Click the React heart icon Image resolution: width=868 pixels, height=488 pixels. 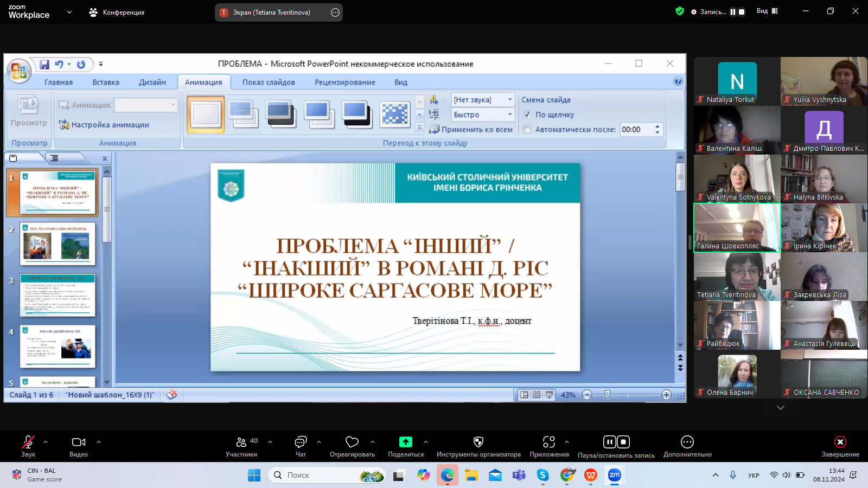pyautogui.click(x=352, y=442)
